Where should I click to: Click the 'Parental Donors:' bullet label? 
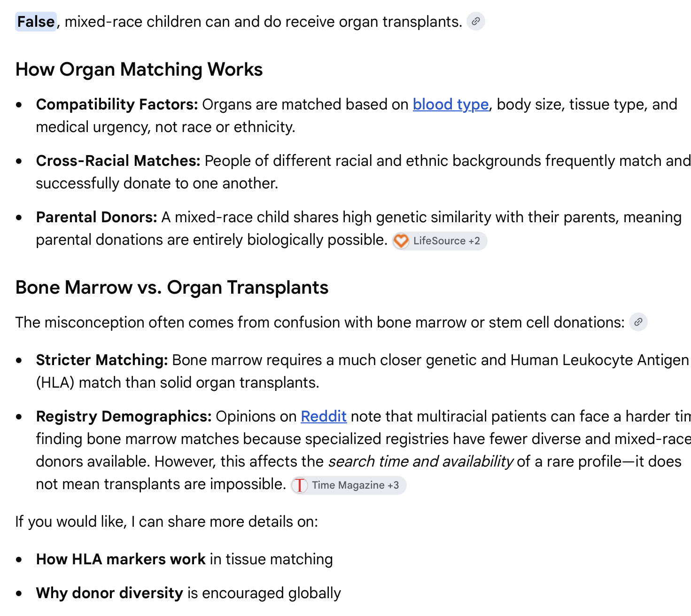click(97, 217)
